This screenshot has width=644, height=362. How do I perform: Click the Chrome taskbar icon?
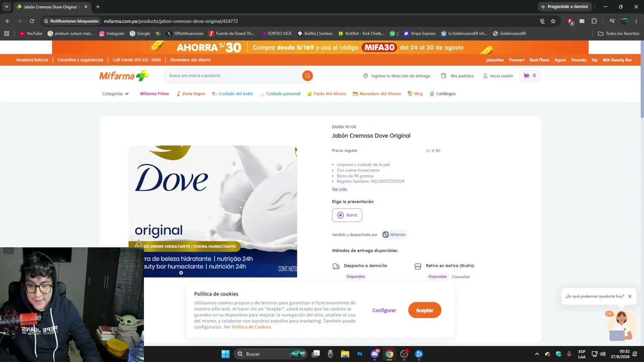[389, 354]
